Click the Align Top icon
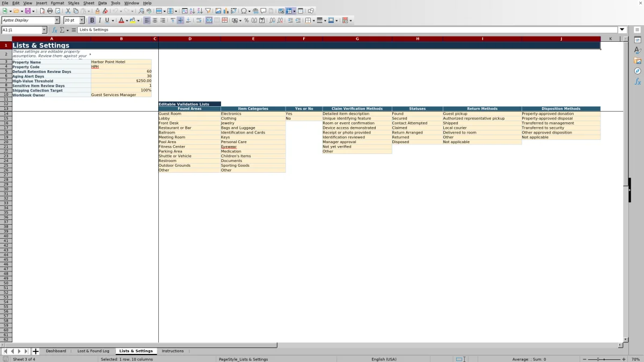 click(x=173, y=20)
